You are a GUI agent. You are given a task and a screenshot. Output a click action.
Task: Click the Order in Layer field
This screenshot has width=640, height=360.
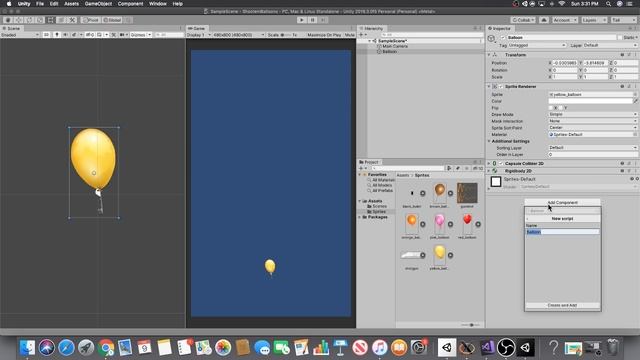[593, 154]
